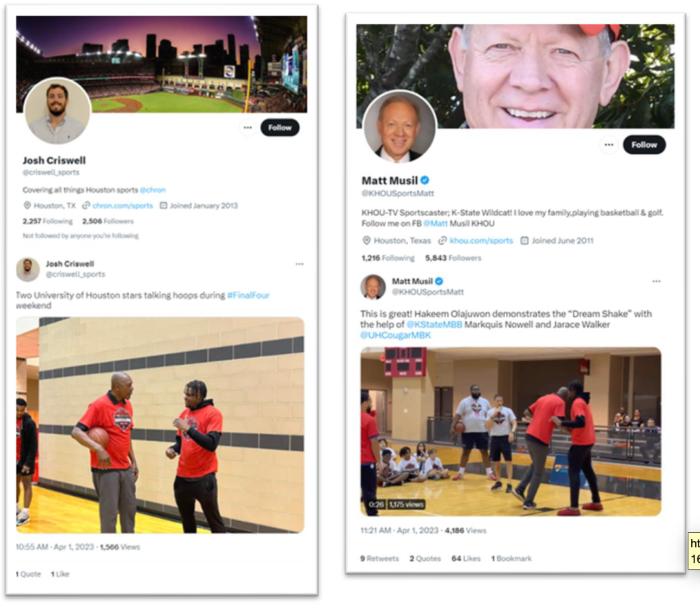Follow Josh Criswell's profile
Image resolution: width=700 pixels, height=608 pixels.
(280, 128)
